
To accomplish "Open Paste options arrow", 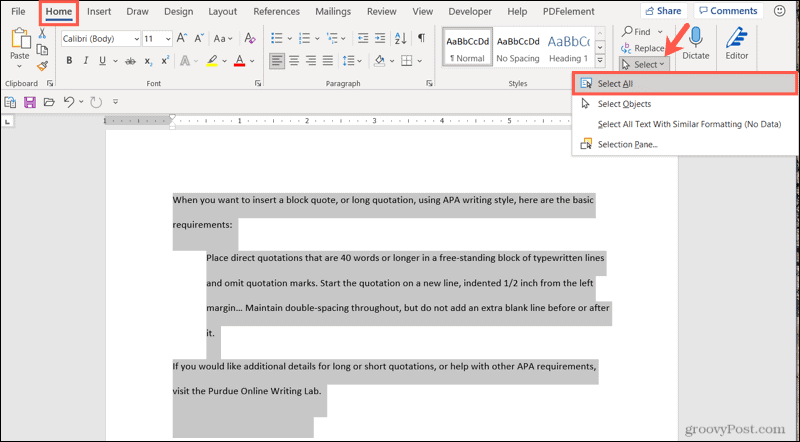I will coord(19,66).
